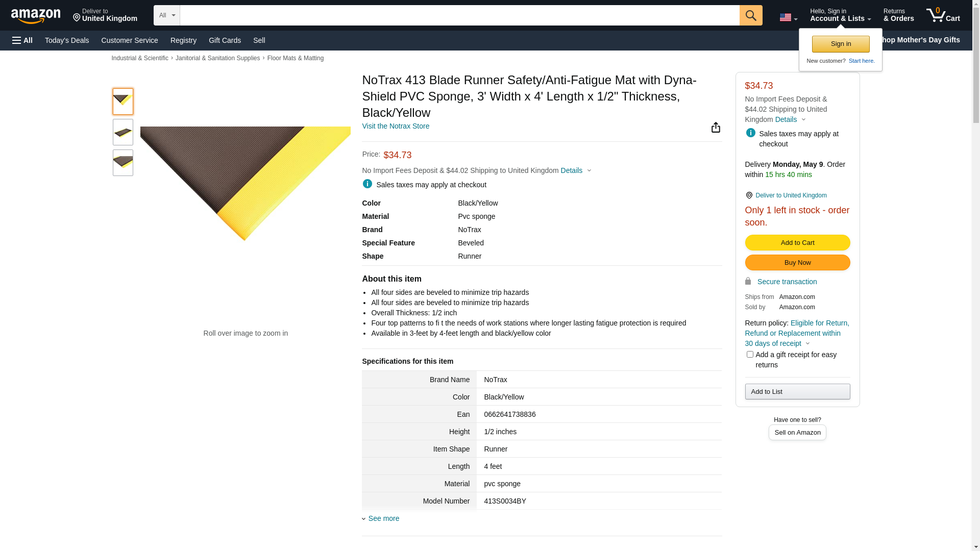Viewport: 980px width, 551px height.
Task: Select the second product thumbnail
Action: click(x=123, y=132)
